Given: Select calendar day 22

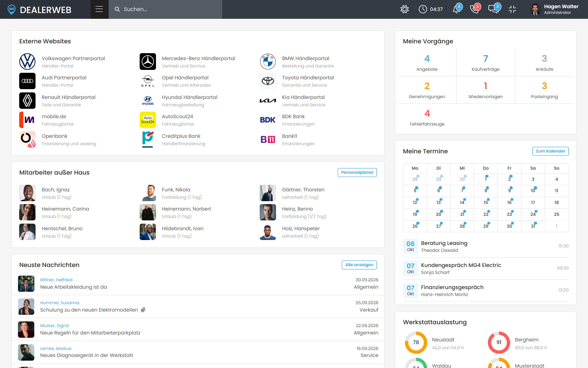Looking at the screenshot, I should 486,214.
